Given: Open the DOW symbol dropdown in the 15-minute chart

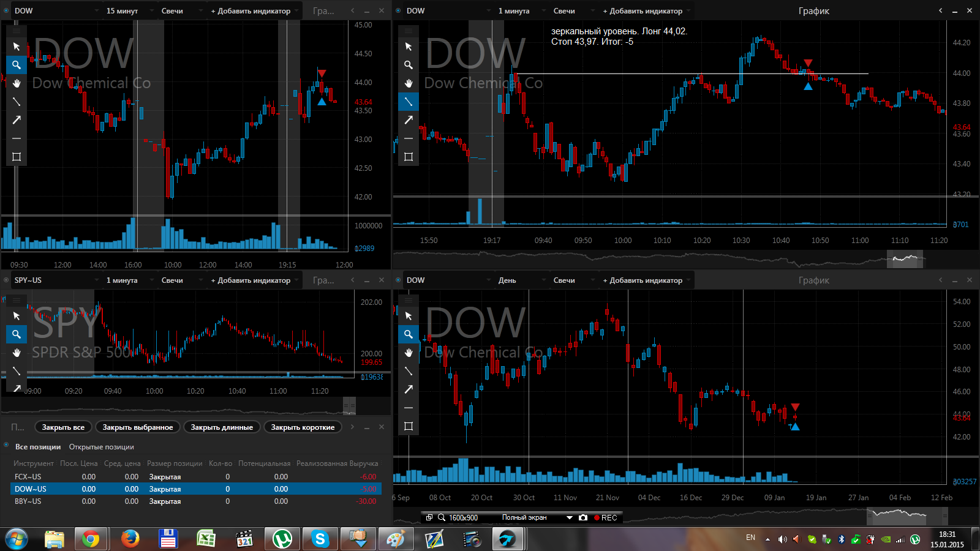Looking at the screenshot, I should [x=56, y=11].
